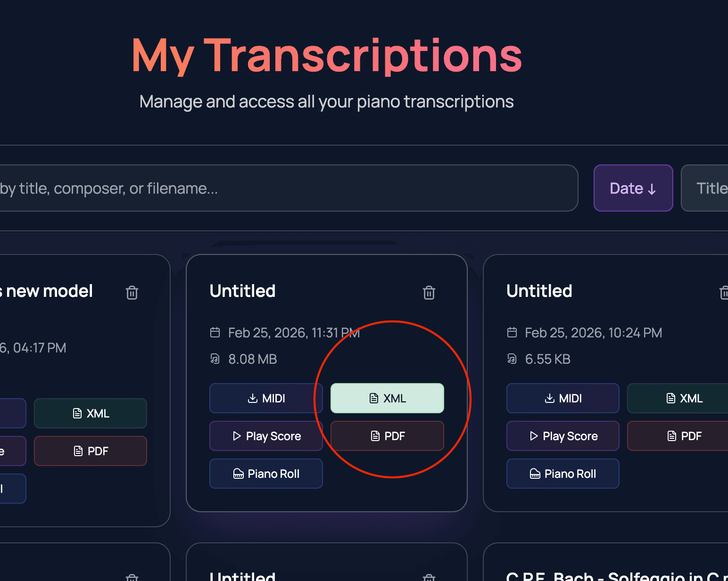
Task: Download MIDI for the 6.55 KB transcription
Action: pyautogui.click(x=563, y=398)
